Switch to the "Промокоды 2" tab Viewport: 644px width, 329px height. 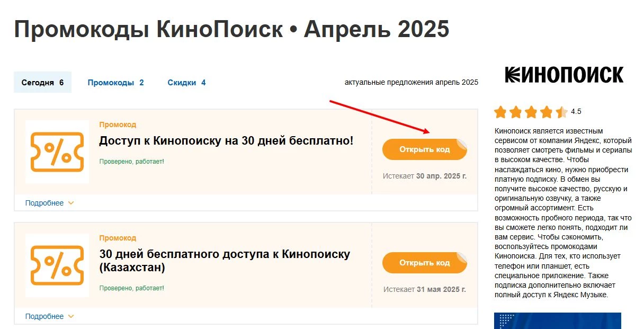click(x=115, y=83)
